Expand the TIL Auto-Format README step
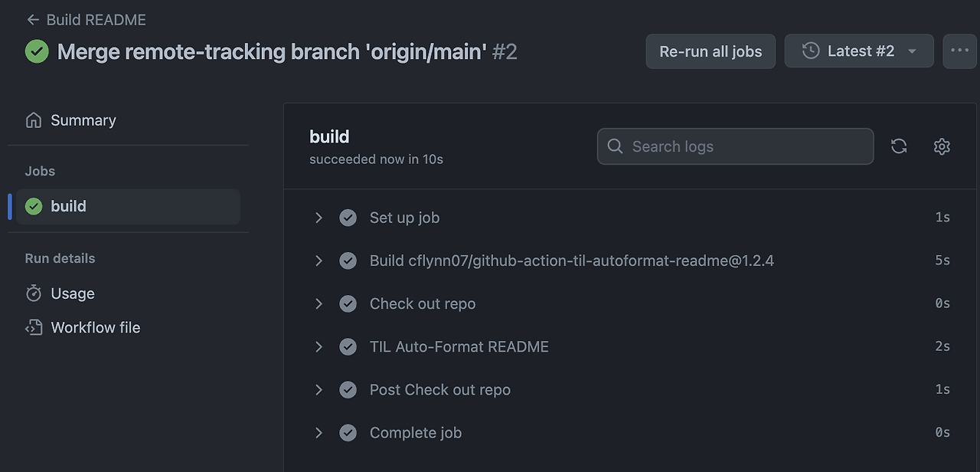 (x=319, y=346)
